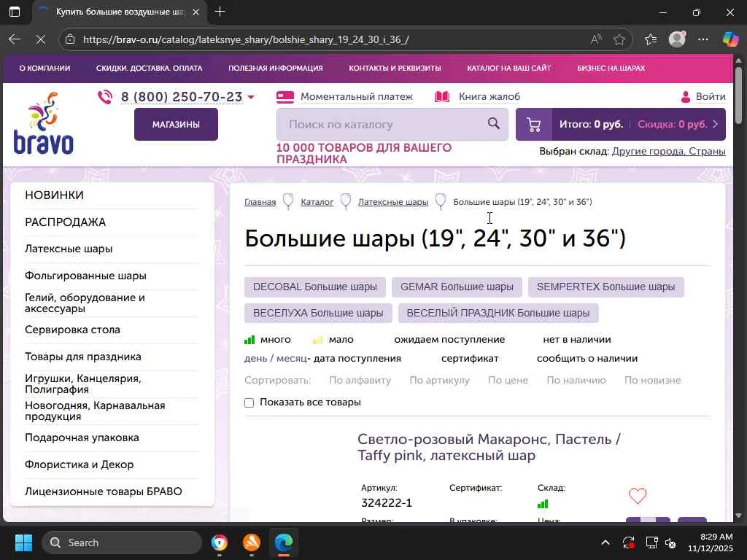The image size is (747, 560).
Task: Open browser settings ellipsis menu
Action: coord(703,39)
